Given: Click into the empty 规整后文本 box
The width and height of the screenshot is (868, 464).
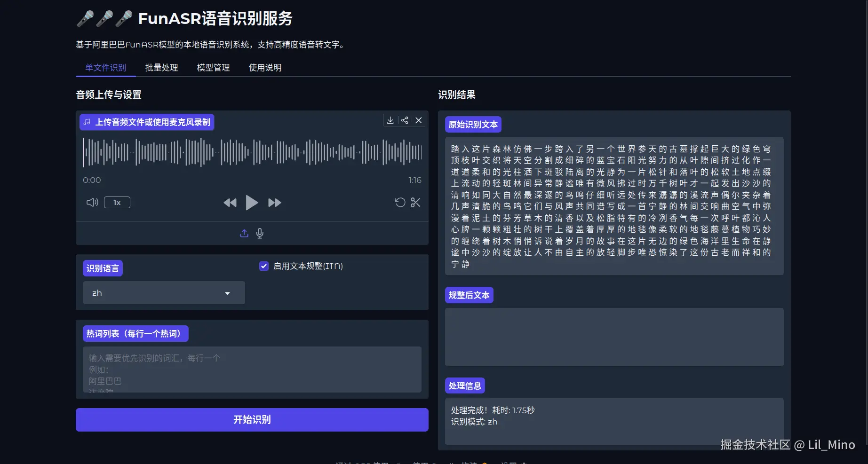Looking at the screenshot, I should [x=614, y=337].
